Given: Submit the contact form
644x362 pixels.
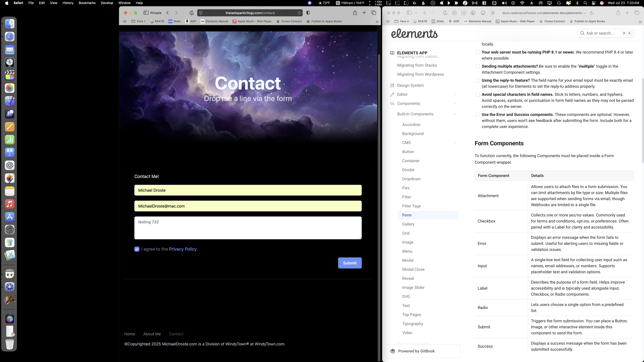Looking at the screenshot, I should pos(350,263).
